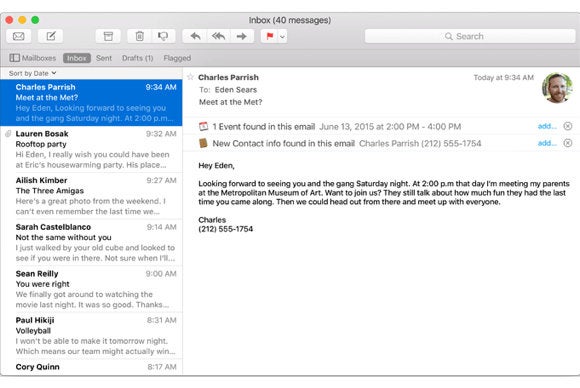This screenshot has width=580, height=388.
Task: Click the Get Mail envelope icon
Action: click(x=18, y=36)
